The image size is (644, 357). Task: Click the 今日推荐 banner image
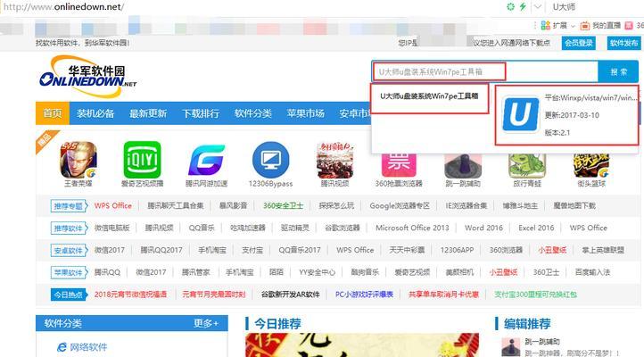point(362,345)
